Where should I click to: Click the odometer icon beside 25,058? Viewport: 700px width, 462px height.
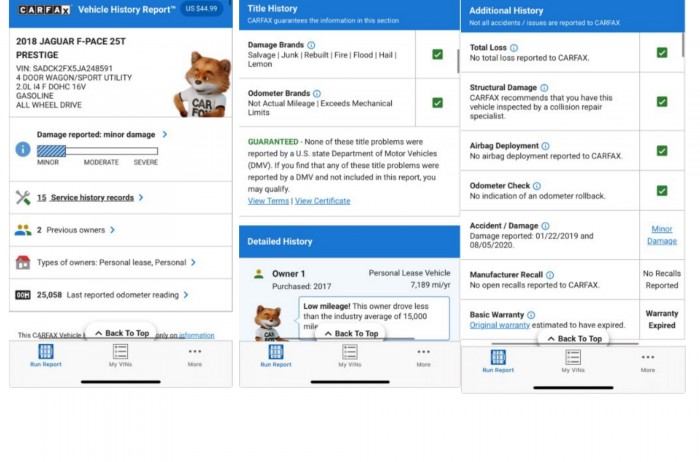pos(23,295)
